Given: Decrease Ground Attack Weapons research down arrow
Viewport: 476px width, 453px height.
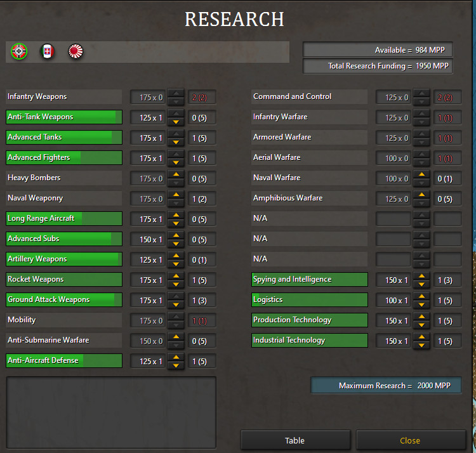Looking at the screenshot, I should [176, 305].
